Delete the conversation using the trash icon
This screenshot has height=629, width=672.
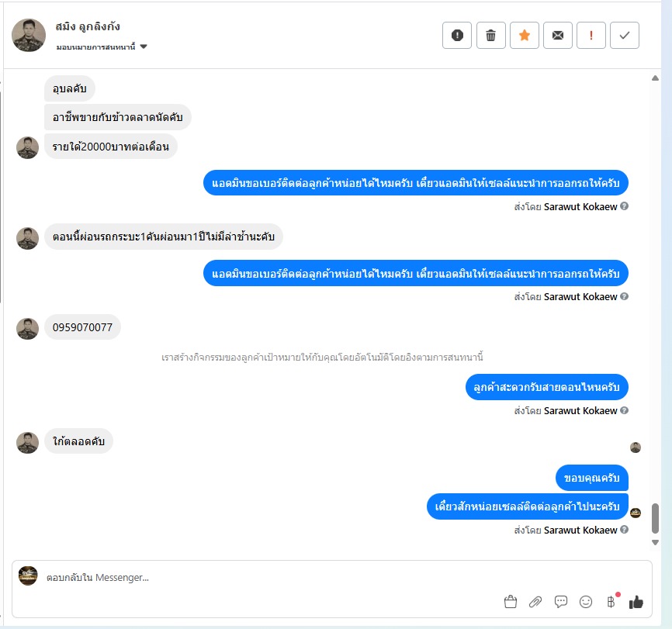(x=490, y=35)
